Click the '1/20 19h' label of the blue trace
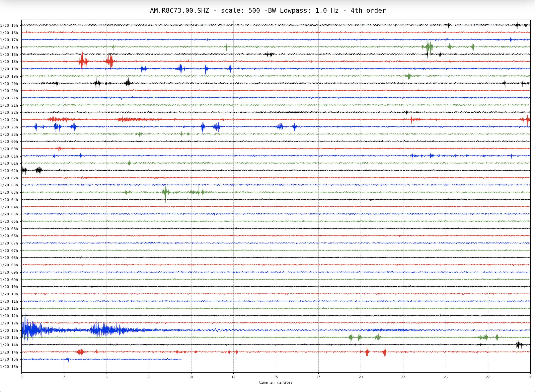 point(9,69)
